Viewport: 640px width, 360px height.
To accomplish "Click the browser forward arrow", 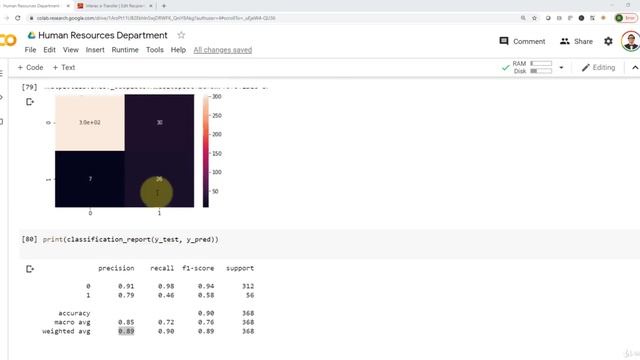I will [6, 18].
